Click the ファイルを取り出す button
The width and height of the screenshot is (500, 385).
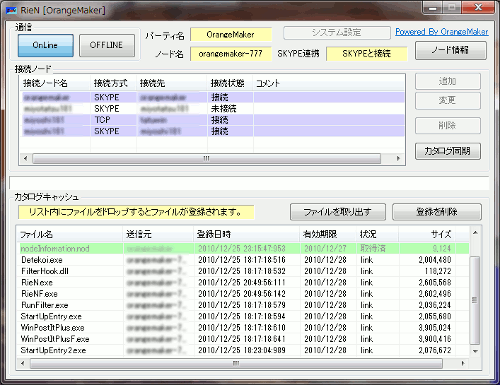tap(338, 212)
